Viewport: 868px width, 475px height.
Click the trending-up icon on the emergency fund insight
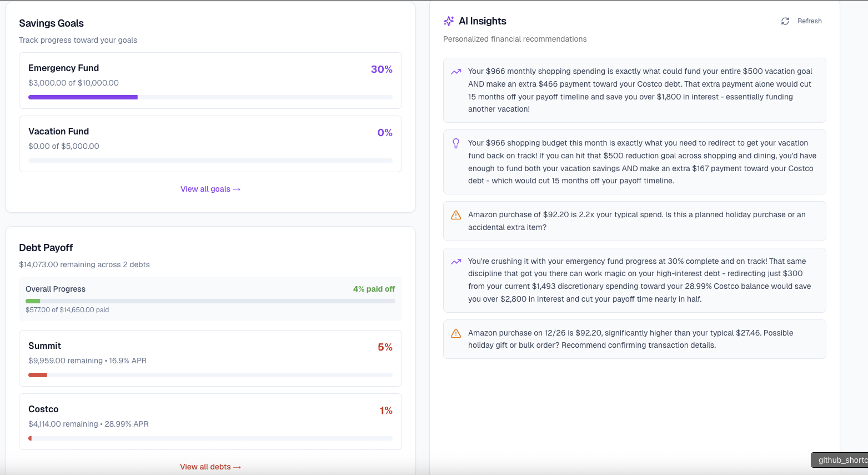[x=455, y=261]
